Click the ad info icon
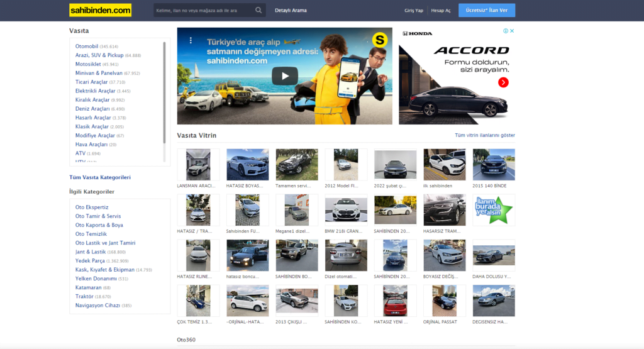Viewport: 644px width, 349px height. point(505,31)
